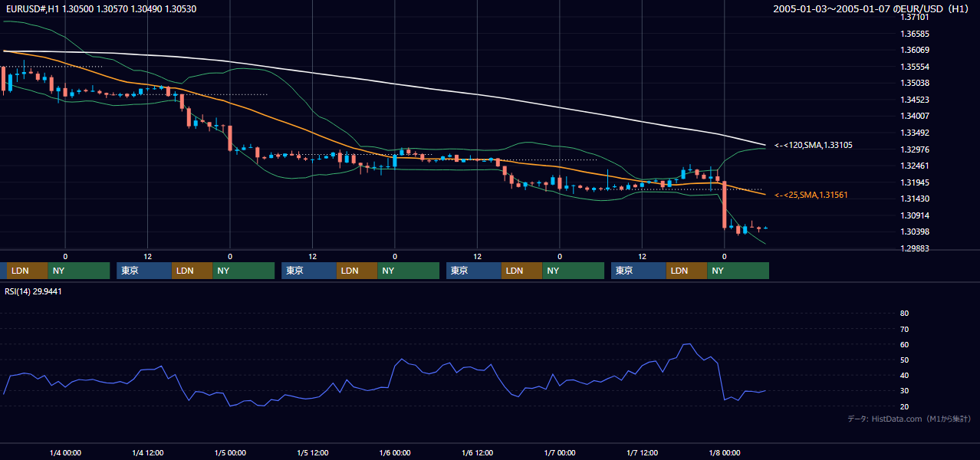Click price axis label 1.34523
Screen dimensions: 980x460
tap(915, 100)
